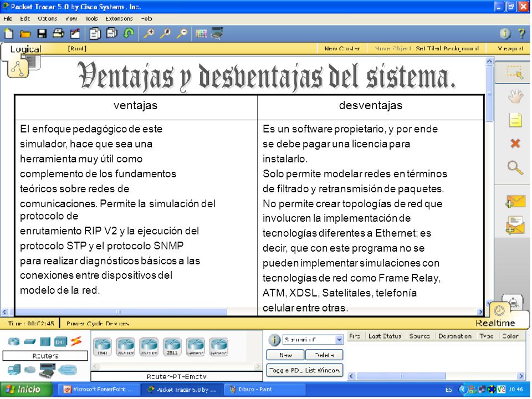The width and height of the screenshot is (532, 399).
Task: Open the Tools menu
Action: [91, 19]
